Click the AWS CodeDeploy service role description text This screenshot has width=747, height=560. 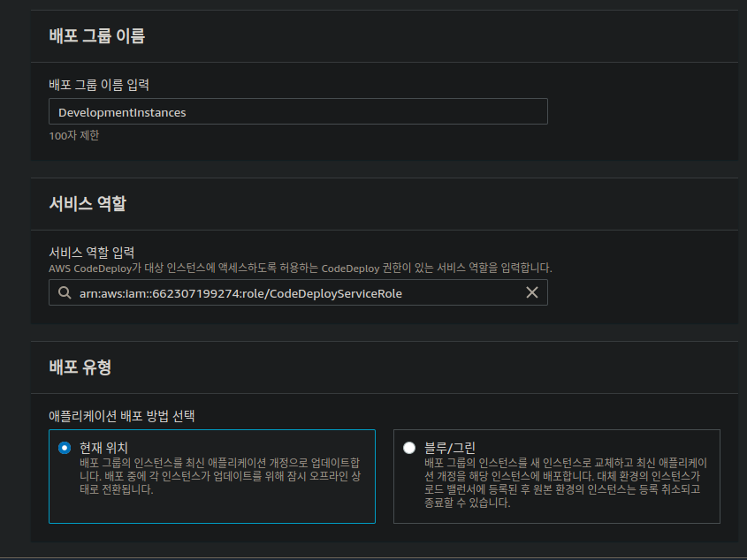(301, 269)
